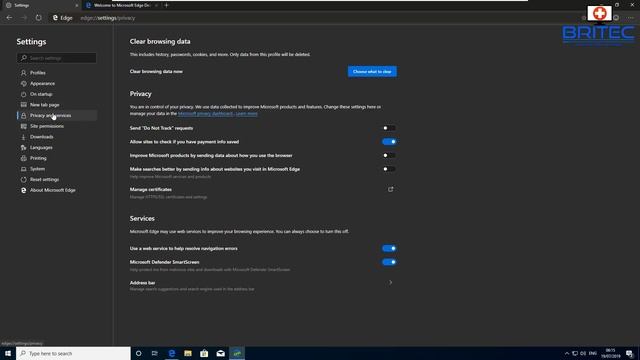Switch to Welcome to Microsoft Edge tab
This screenshot has width=640, height=360.
(x=122, y=5)
